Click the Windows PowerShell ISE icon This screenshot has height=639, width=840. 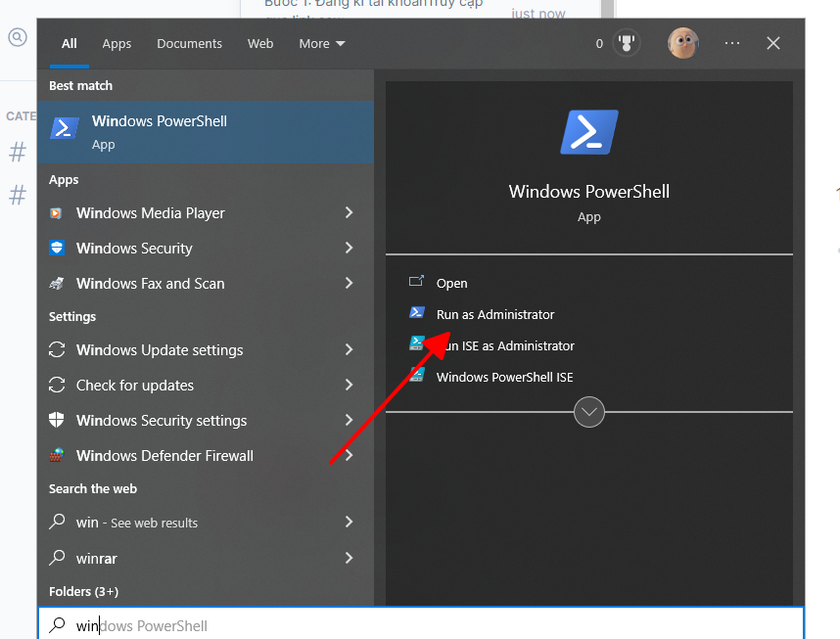[417, 375]
